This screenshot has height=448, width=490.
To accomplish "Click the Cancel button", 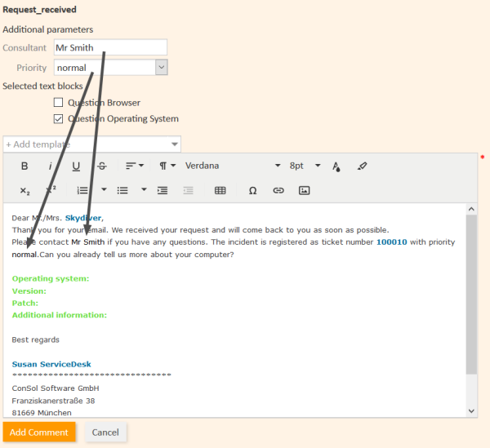I will [x=105, y=432].
